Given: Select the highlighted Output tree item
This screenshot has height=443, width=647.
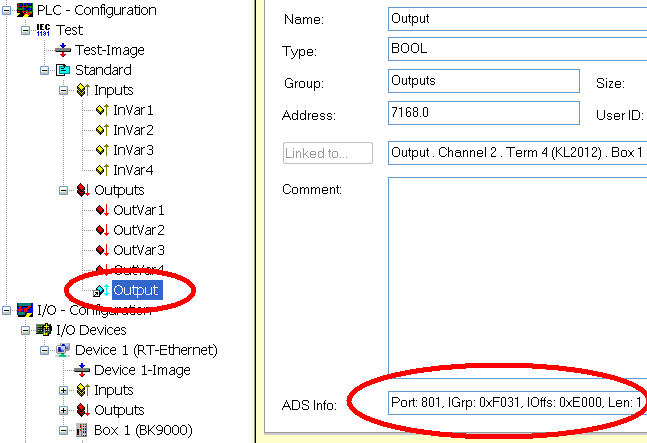Looking at the screenshot, I should (x=137, y=290).
